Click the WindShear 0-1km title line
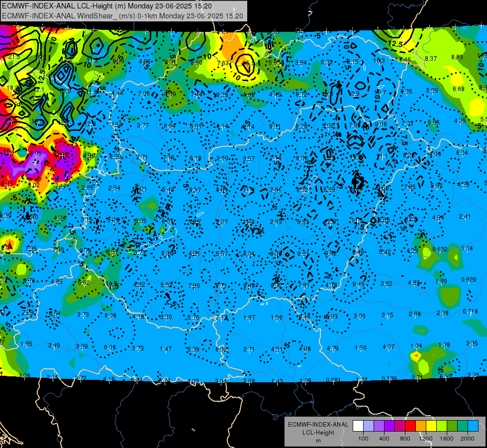The width and height of the screenshot is (487, 448). 122,16
